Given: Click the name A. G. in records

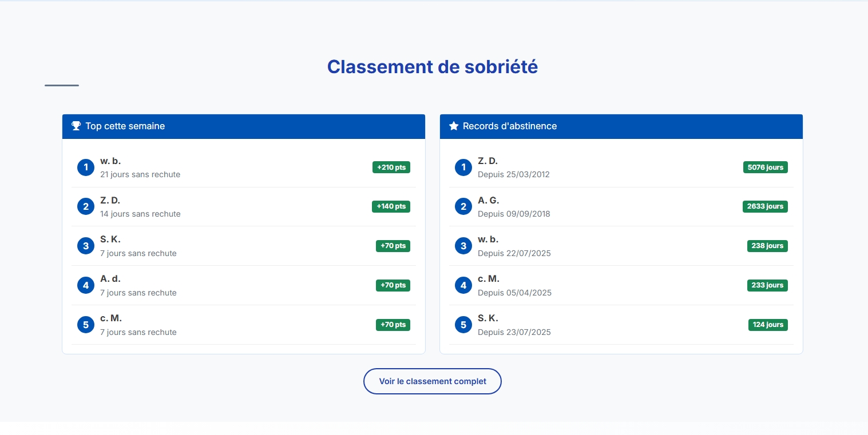Looking at the screenshot, I should pos(489,200).
